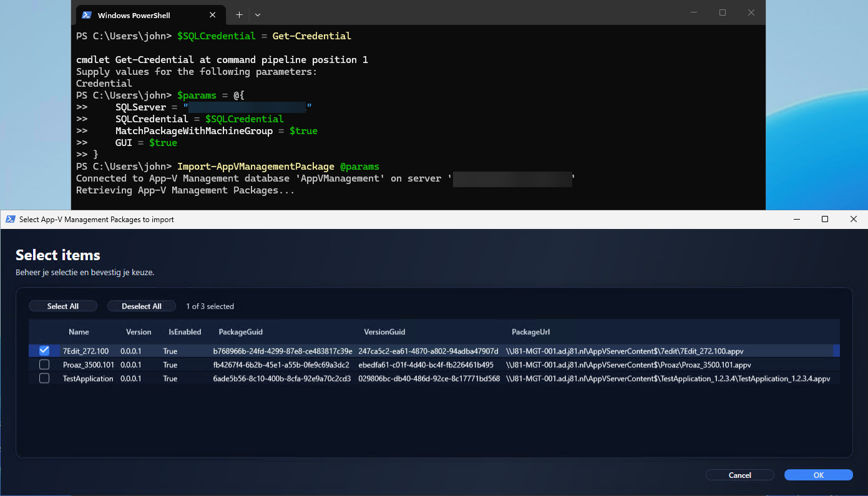Click the Deselect All button
The height and width of the screenshot is (496, 868).
[x=142, y=306]
